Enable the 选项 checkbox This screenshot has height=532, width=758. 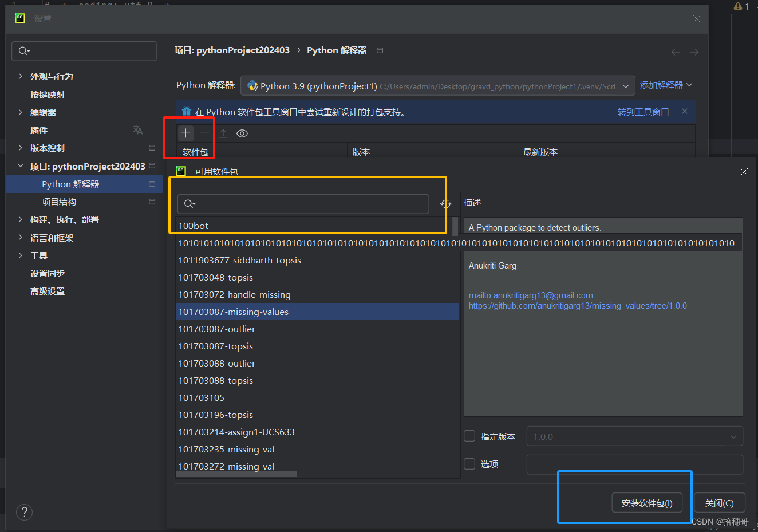tap(469, 464)
